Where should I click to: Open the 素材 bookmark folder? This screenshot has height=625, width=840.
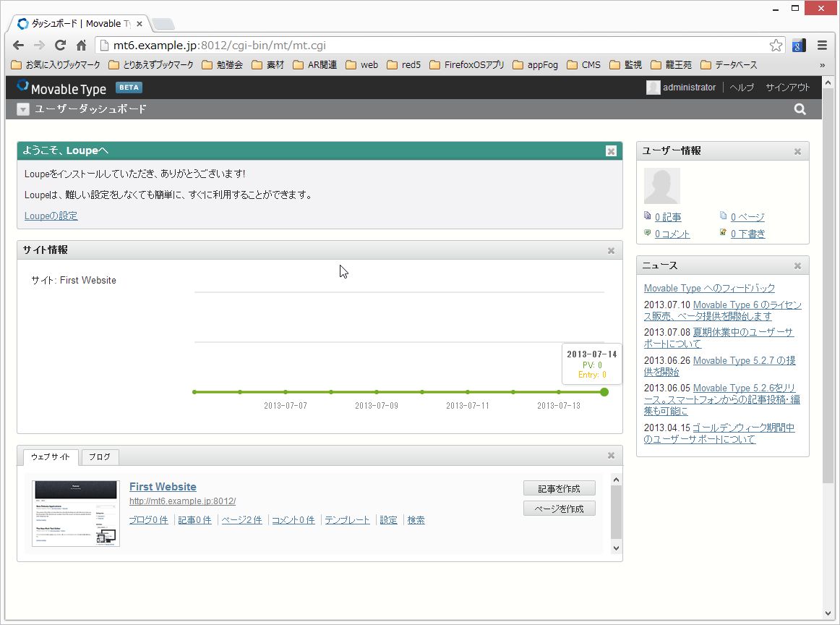[x=268, y=65]
